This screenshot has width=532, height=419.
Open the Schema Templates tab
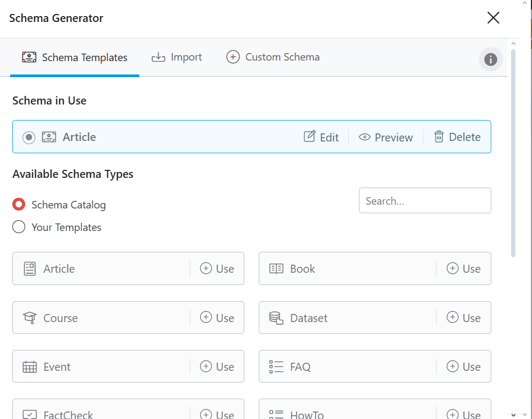(x=74, y=57)
